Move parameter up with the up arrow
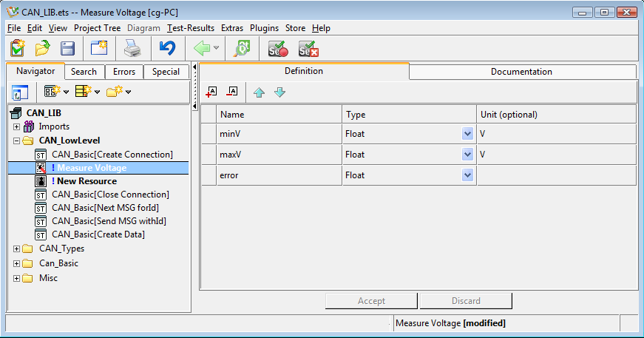This screenshot has height=338, width=644. pyautogui.click(x=259, y=92)
